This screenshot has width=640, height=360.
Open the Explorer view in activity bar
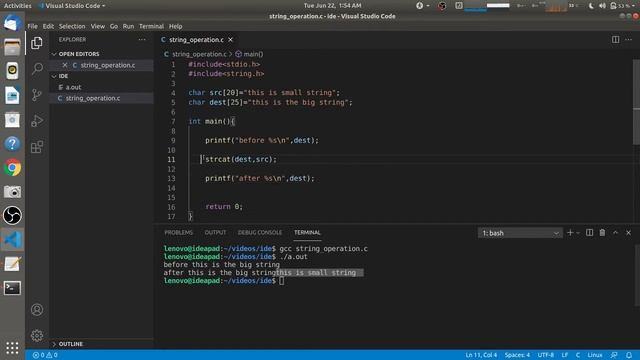click(x=37, y=43)
